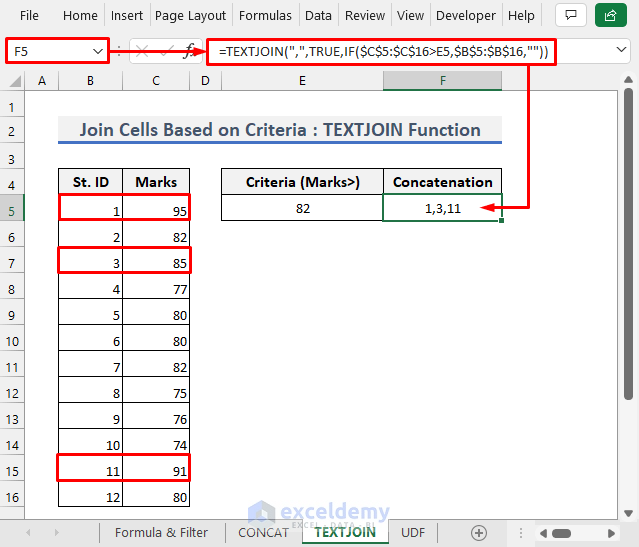This screenshot has width=639, height=547.
Task: Click the horizontal scrollbar left arrow
Action: coord(543,533)
